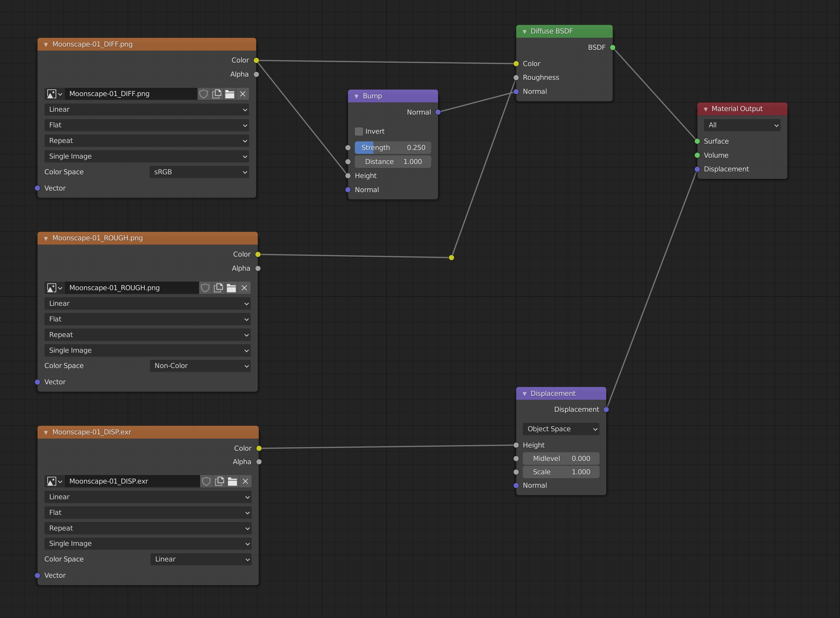The height and width of the screenshot is (618, 840).
Task: Enable the Invert checkbox on Bump node
Action: [x=359, y=131]
